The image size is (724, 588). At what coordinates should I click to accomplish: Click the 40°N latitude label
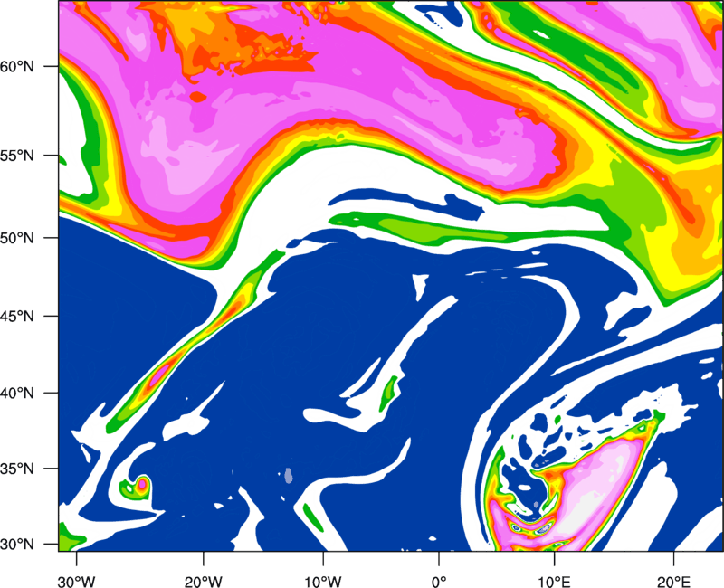point(17,394)
